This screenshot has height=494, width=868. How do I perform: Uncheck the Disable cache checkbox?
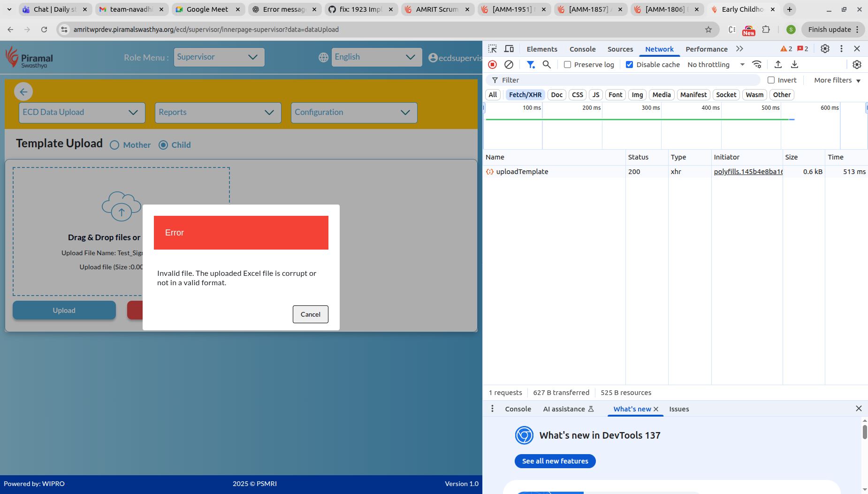tap(630, 65)
